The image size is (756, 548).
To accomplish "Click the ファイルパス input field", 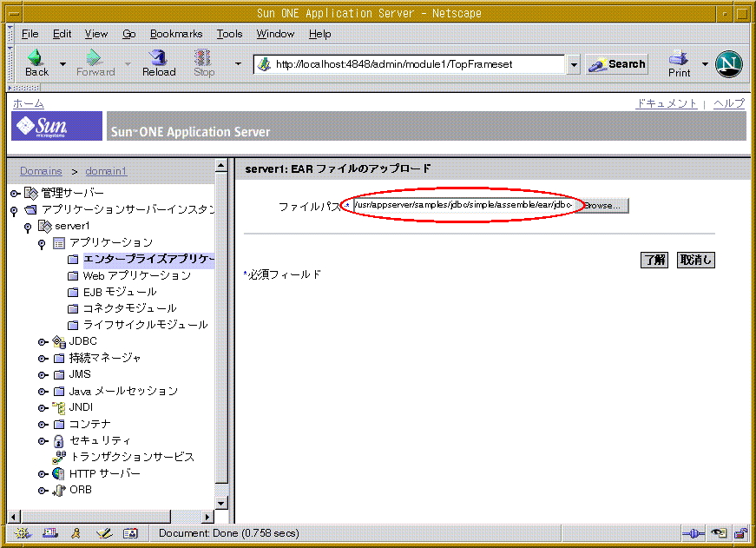I will coord(463,205).
